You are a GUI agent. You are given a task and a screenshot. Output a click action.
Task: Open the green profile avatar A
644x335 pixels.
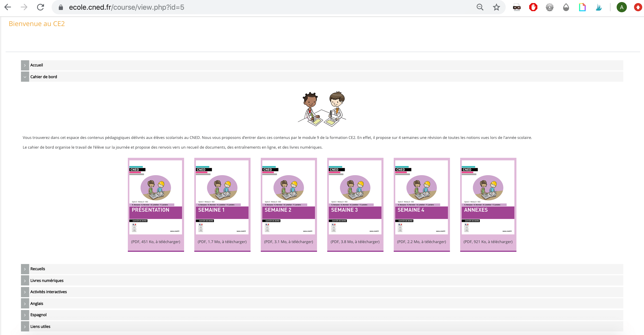pyautogui.click(x=622, y=7)
